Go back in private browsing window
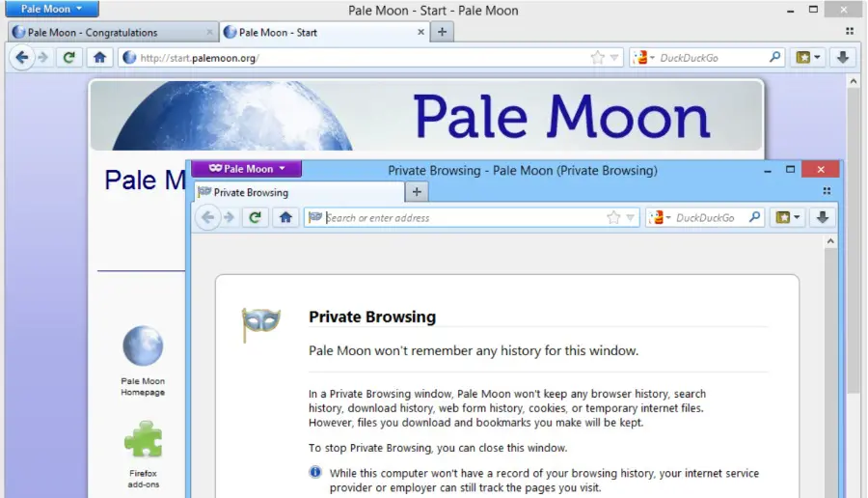Screen dimensions: 868x498 click(x=208, y=218)
